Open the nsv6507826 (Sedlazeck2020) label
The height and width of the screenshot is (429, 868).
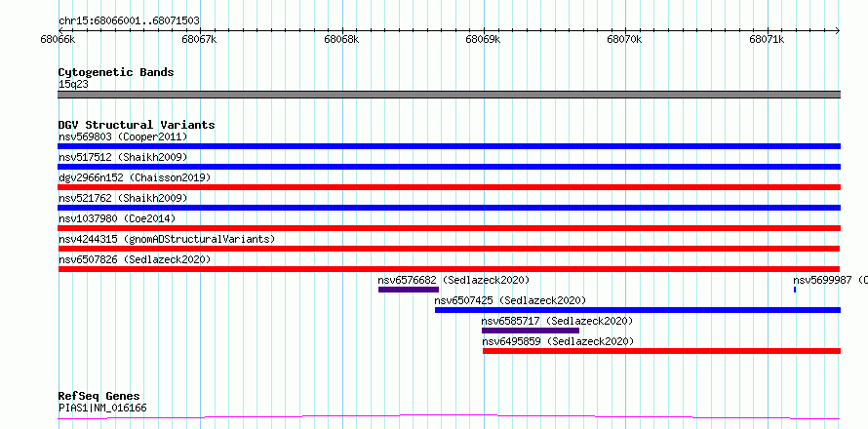click(x=135, y=259)
